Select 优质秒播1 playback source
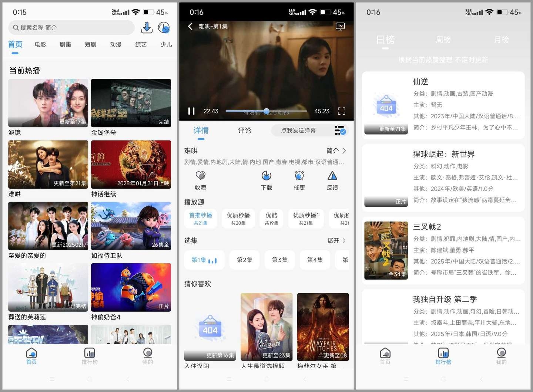Screen dimensions: 533x392 pos(306,218)
